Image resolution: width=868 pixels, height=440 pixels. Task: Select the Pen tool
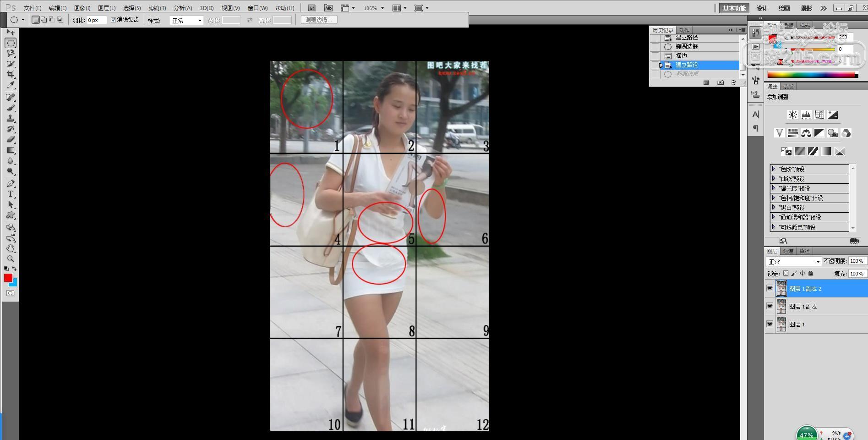[x=11, y=183]
